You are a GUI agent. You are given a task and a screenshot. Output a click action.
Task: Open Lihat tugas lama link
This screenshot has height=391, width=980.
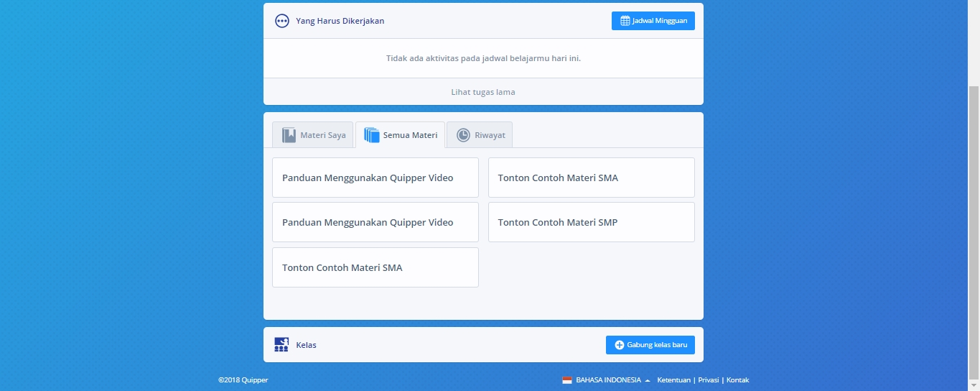(483, 92)
